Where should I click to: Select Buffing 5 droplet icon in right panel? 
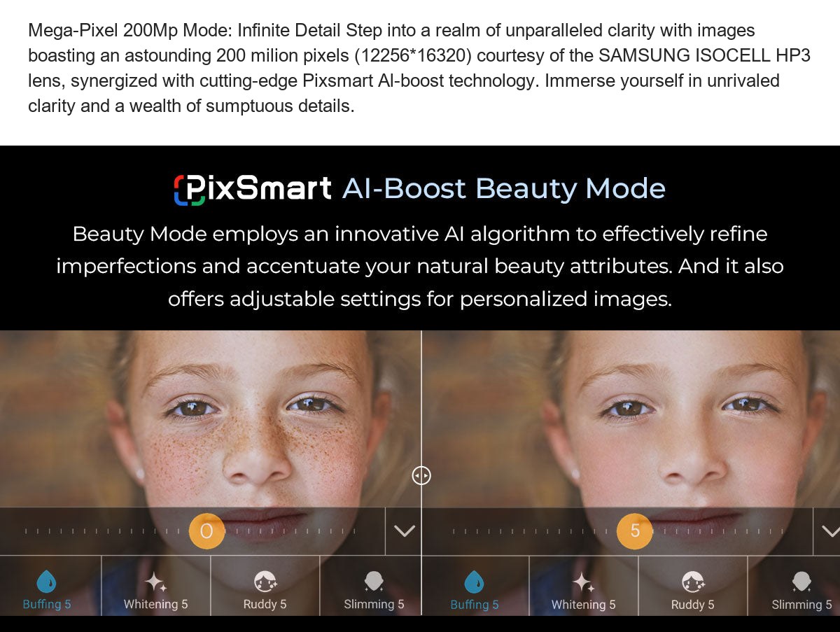pos(475,581)
